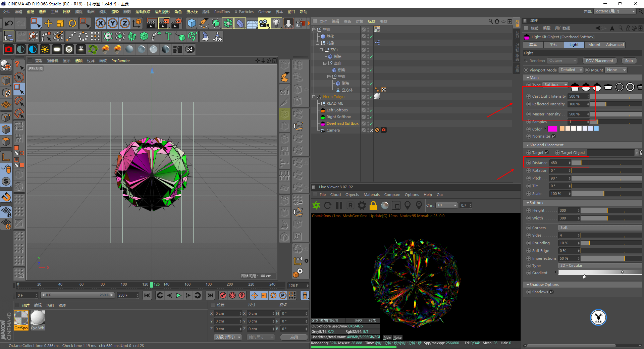Open the interface layout octane dropdown
Image resolution: width=644 pixels, height=349 pixels.
pyautogui.click(x=615, y=11)
